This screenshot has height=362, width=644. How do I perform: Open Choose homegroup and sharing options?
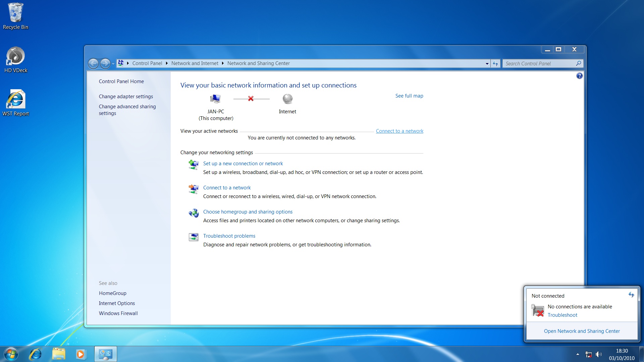[248, 212]
